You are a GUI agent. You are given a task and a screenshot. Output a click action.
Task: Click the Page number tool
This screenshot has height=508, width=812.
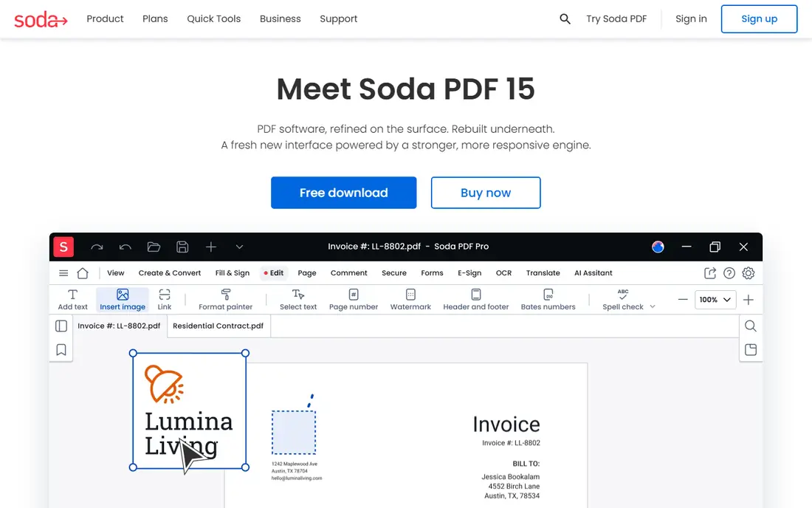coord(353,300)
